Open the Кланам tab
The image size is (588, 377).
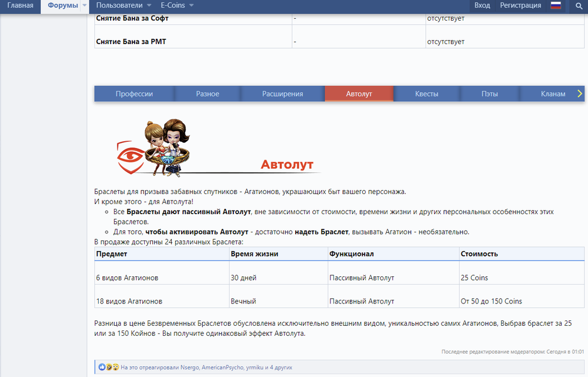click(x=553, y=94)
